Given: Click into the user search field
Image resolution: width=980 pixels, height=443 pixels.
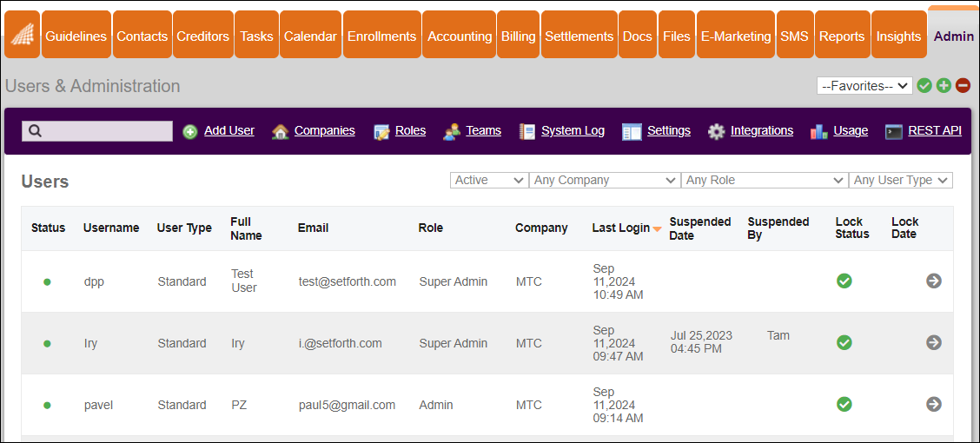Looking at the screenshot, I should point(97,131).
